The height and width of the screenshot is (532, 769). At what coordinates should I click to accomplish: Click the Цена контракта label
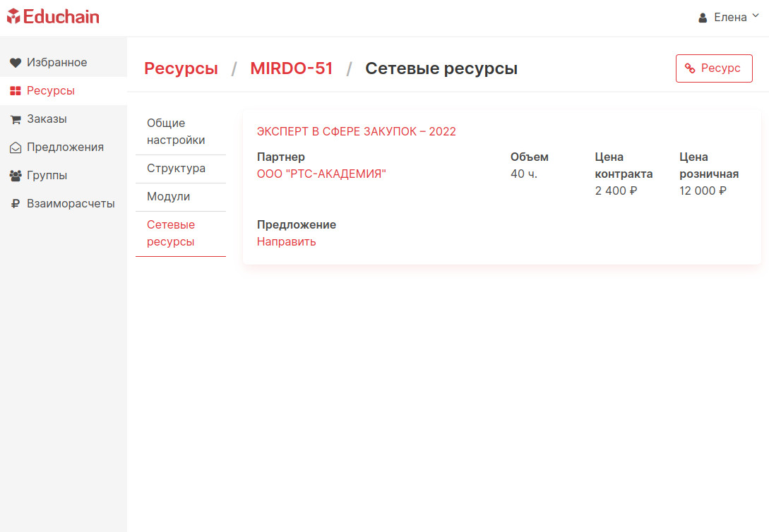click(x=624, y=166)
